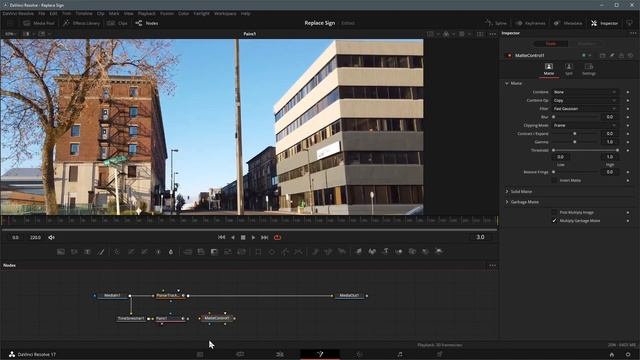This screenshot has width=640, height=360.
Task: Play the clip forward
Action: [x=253, y=237]
